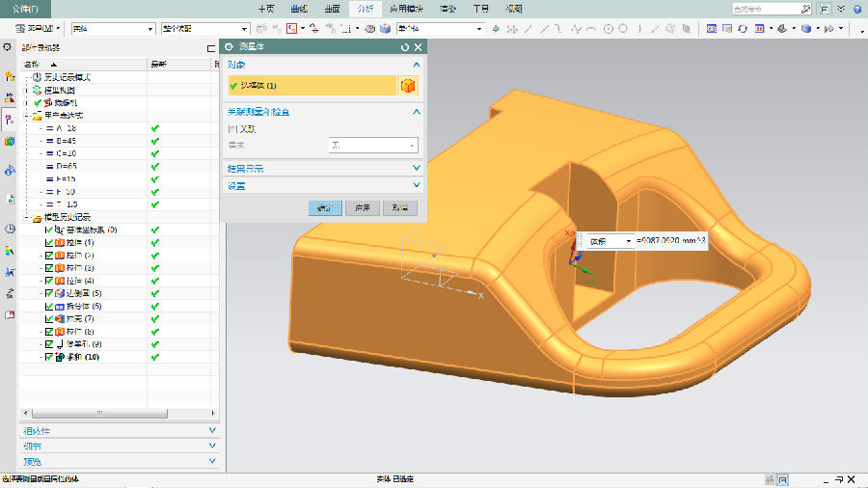Click the OK button in dialog
The image size is (868, 488).
coord(323,207)
